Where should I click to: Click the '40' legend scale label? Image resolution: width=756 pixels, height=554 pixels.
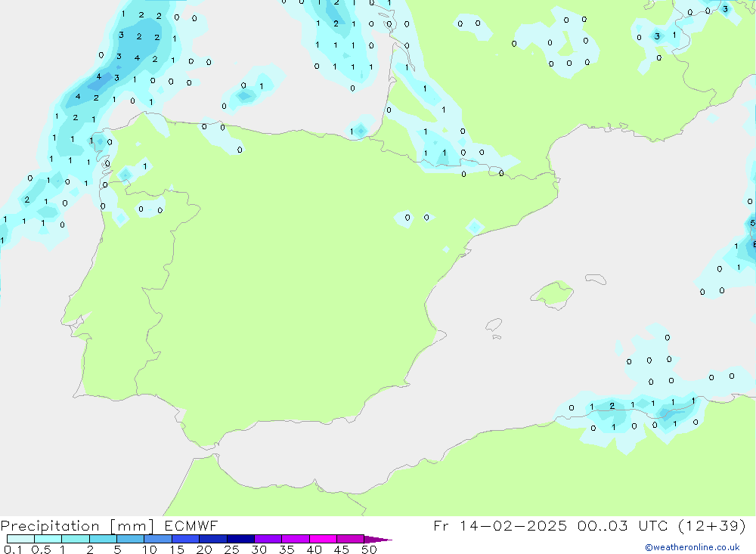[x=314, y=549]
